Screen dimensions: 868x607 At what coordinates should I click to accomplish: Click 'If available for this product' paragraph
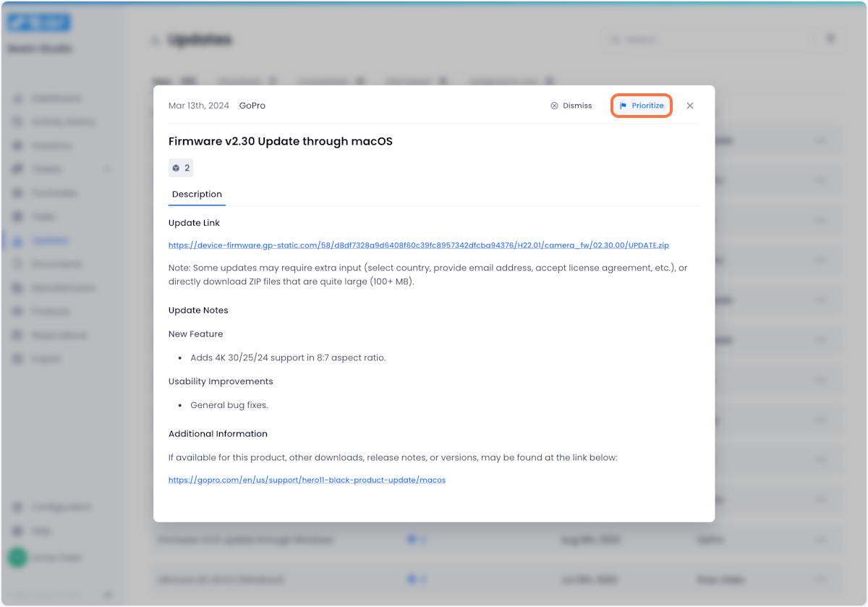pyautogui.click(x=393, y=458)
